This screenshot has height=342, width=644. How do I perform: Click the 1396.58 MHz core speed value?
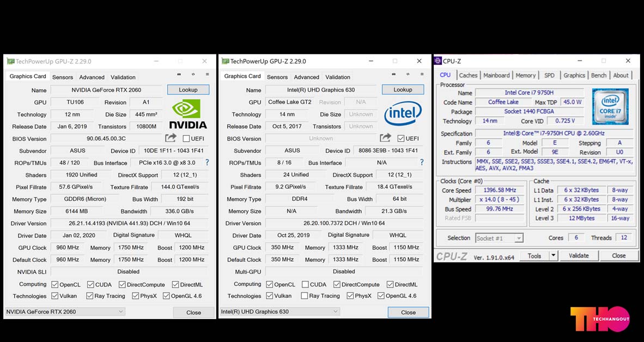[500, 190]
